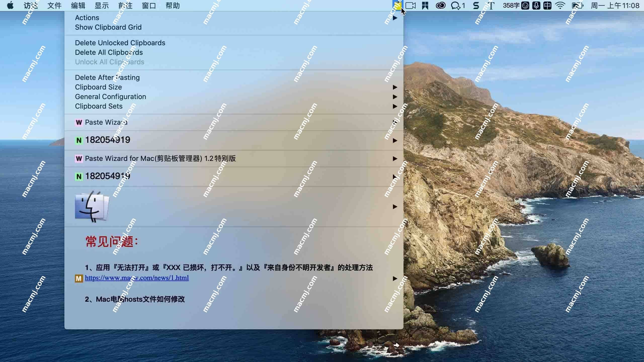Enable Delete After Pasting option
Viewport: 644px width, 362px height.
coord(107,77)
